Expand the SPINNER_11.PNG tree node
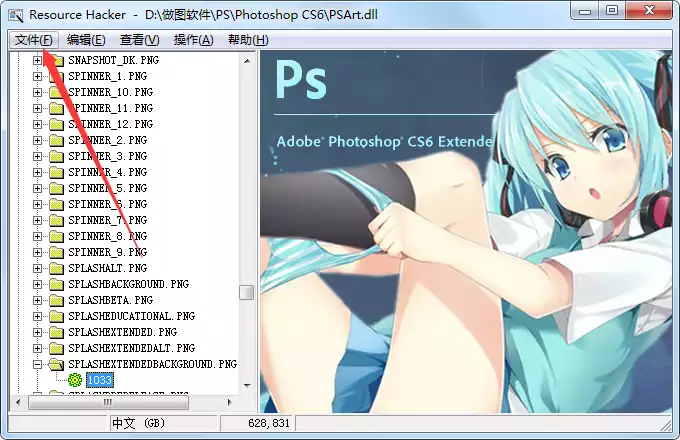This screenshot has height=440, width=680. pos(38,108)
